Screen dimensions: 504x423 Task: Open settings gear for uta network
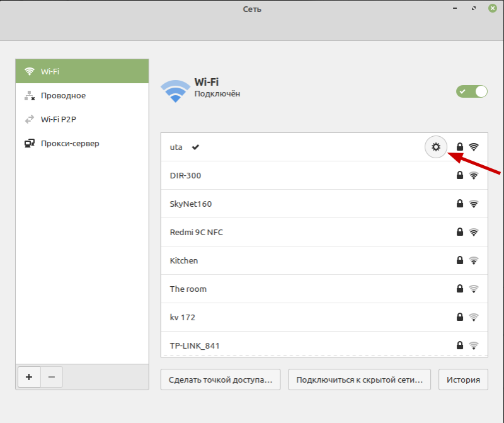(x=435, y=147)
